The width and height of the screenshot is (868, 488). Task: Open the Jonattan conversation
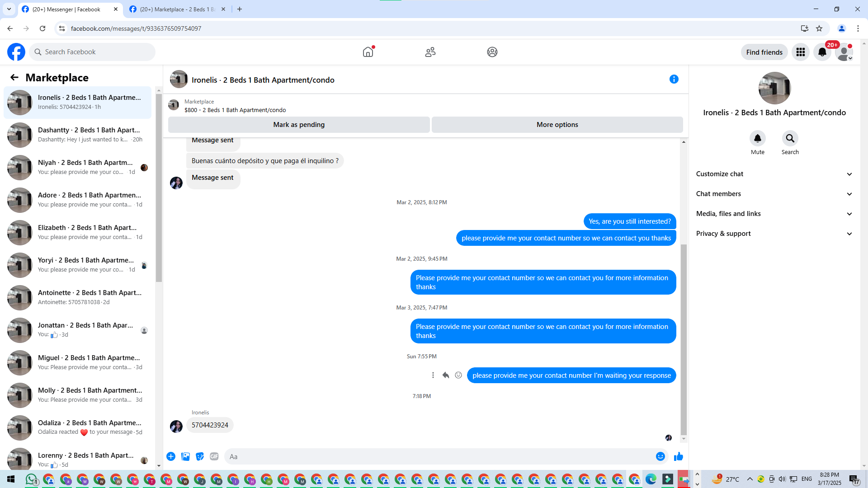78,330
